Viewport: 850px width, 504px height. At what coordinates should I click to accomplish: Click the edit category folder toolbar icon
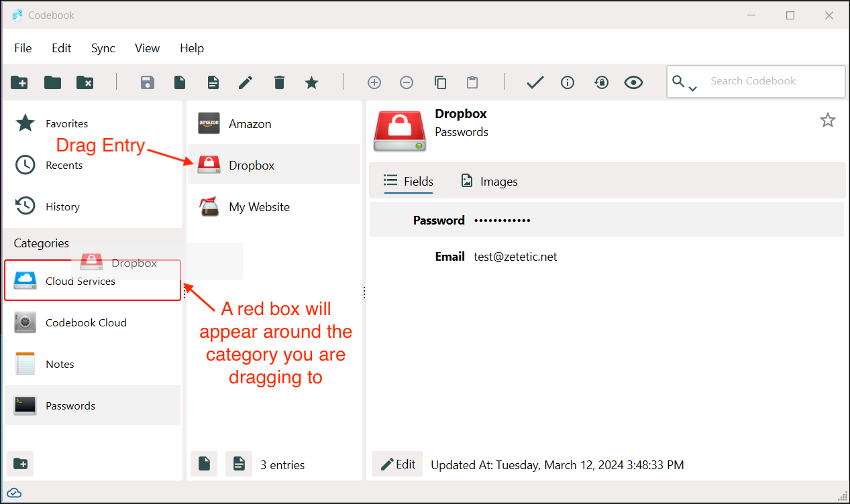(x=52, y=82)
